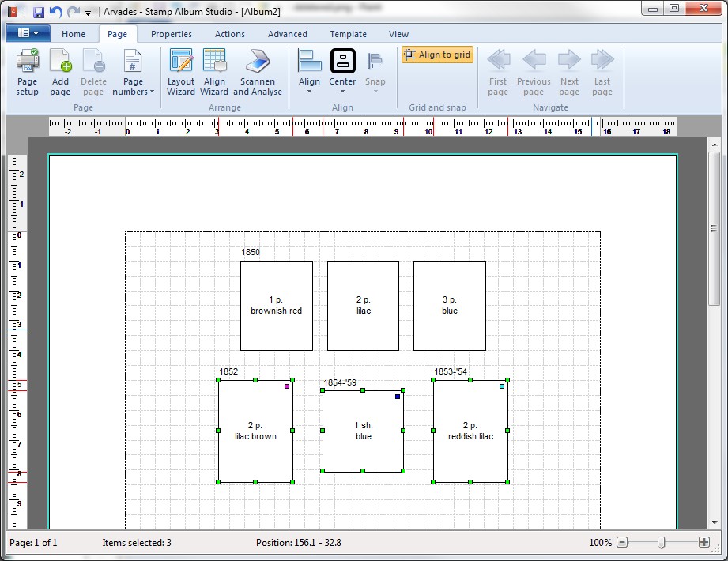Open the Page numbers dropdown
Image resolution: width=728 pixels, height=561 pixels.
click(133, 73)
